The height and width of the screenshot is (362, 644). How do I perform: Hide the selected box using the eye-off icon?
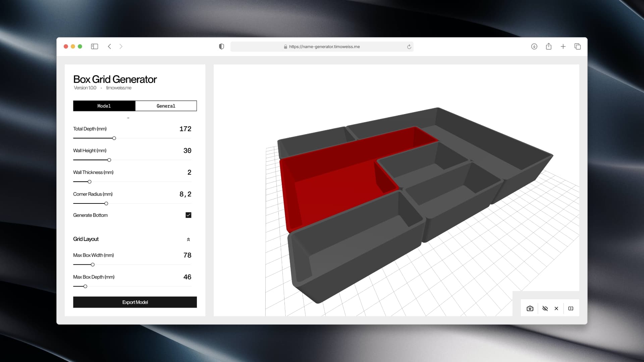click(x=545, y=308)
